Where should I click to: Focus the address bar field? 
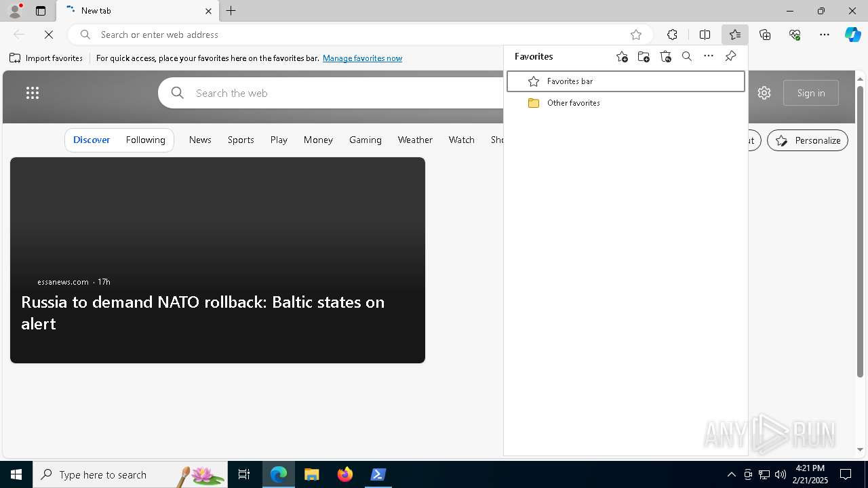click(x=359, y=35)
